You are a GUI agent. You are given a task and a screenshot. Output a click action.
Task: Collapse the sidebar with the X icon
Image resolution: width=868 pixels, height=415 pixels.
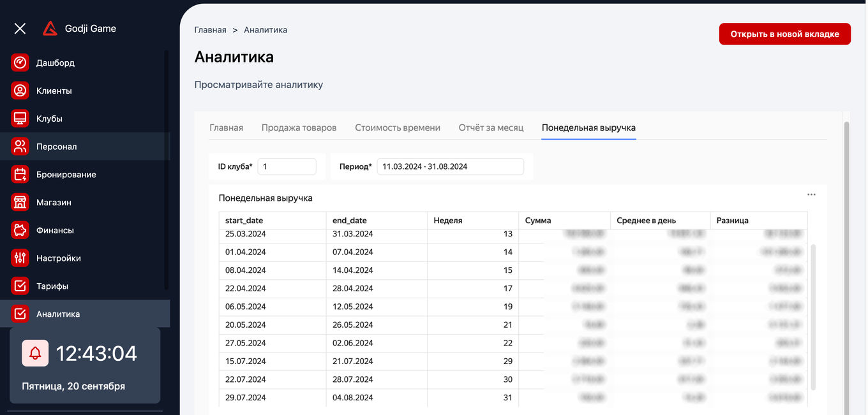(19, 28)
